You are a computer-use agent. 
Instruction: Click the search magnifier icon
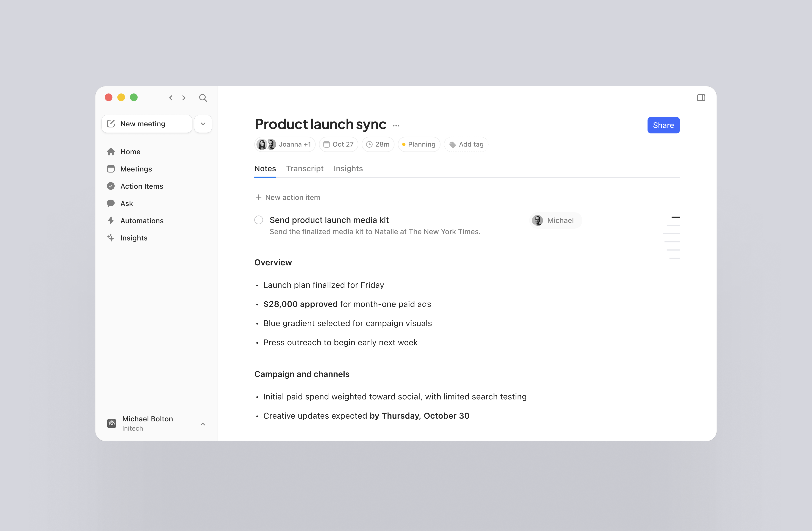tap(203, 98)
